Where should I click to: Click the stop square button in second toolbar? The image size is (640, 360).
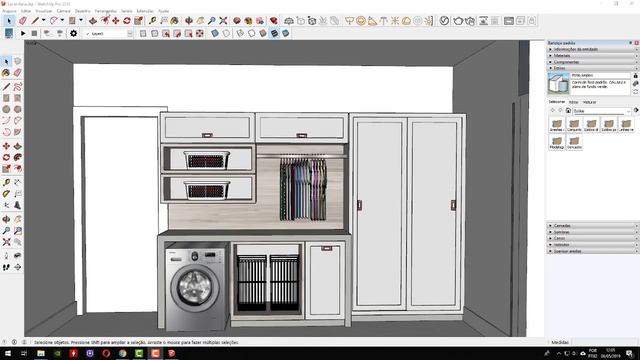coord(34,33)
